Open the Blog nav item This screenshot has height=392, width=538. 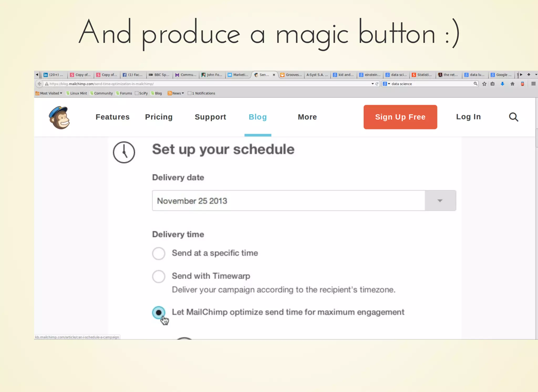258,117
